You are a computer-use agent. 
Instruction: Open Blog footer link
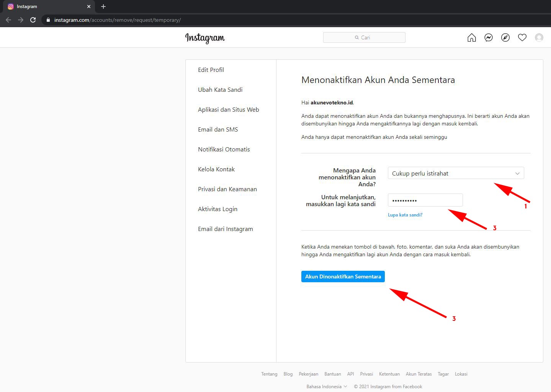[288, 374]
